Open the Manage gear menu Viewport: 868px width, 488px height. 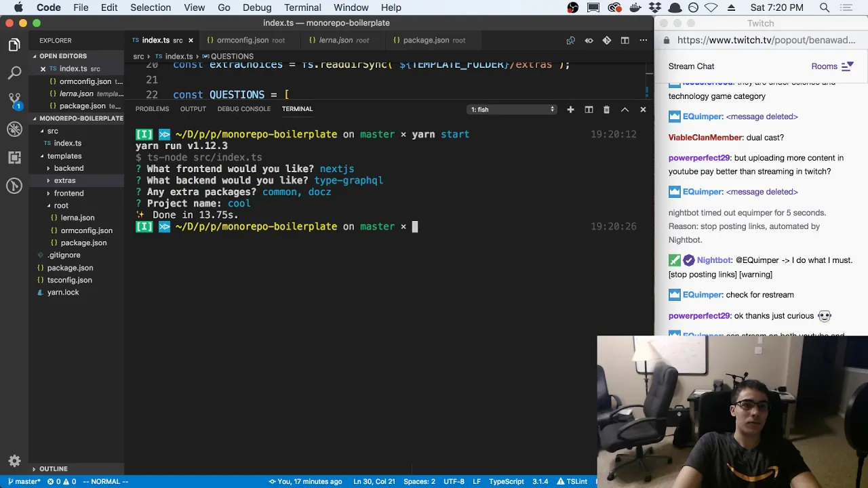[14, 461]
